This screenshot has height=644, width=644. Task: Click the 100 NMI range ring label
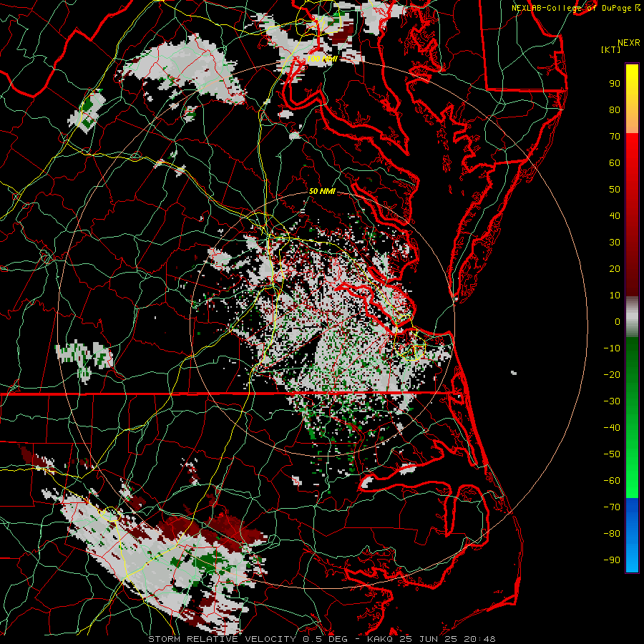coord(322,59)
